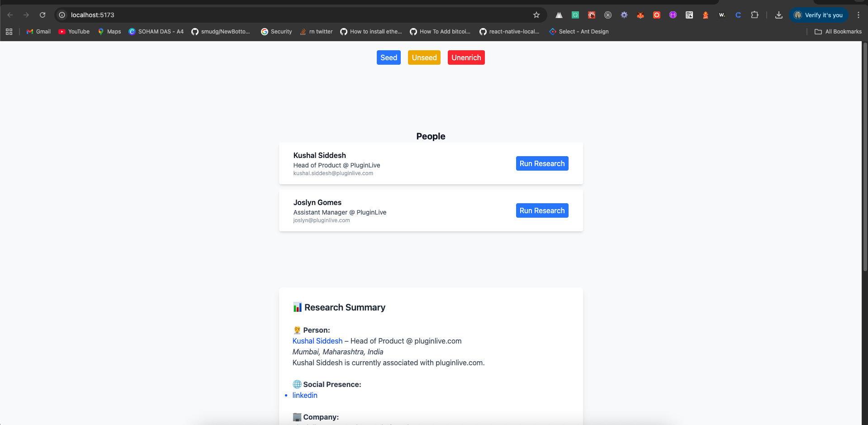868x425 pixels.
Task: Open the All Bookmarks folder
Action: [x=838, y=32]
